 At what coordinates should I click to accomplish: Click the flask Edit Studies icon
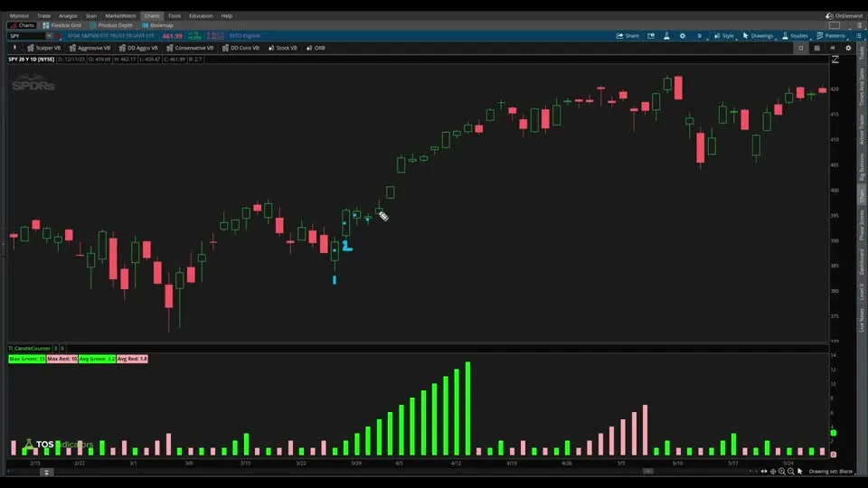click(666, 36)
